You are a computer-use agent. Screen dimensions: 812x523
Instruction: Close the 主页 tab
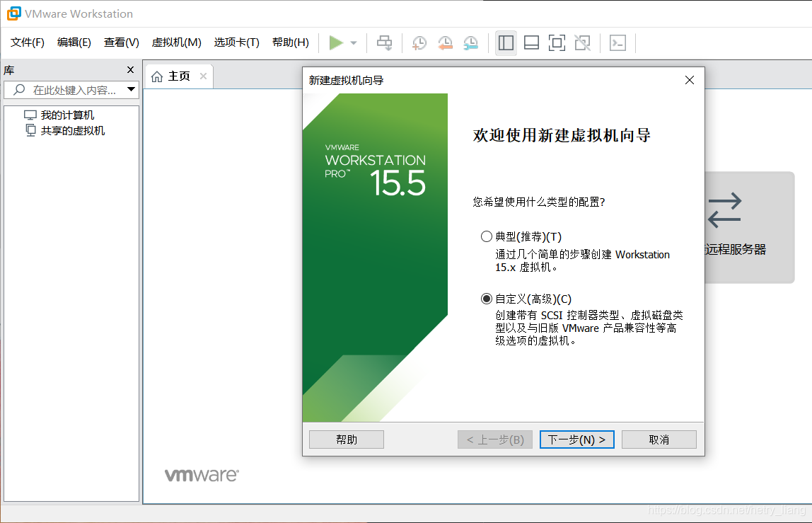[x=204, y=76]
